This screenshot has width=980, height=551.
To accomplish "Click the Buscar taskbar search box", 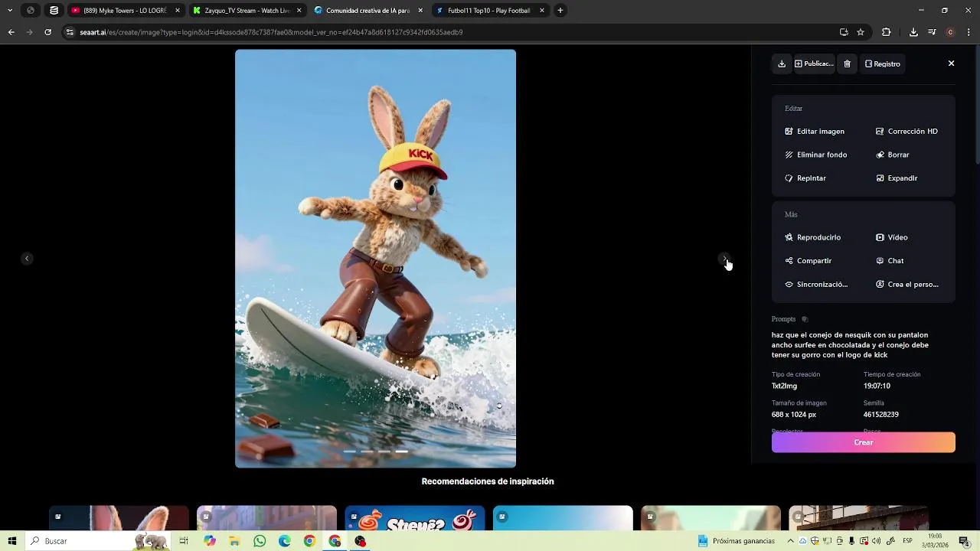I will pyautogui.click(x=100, y=541).
